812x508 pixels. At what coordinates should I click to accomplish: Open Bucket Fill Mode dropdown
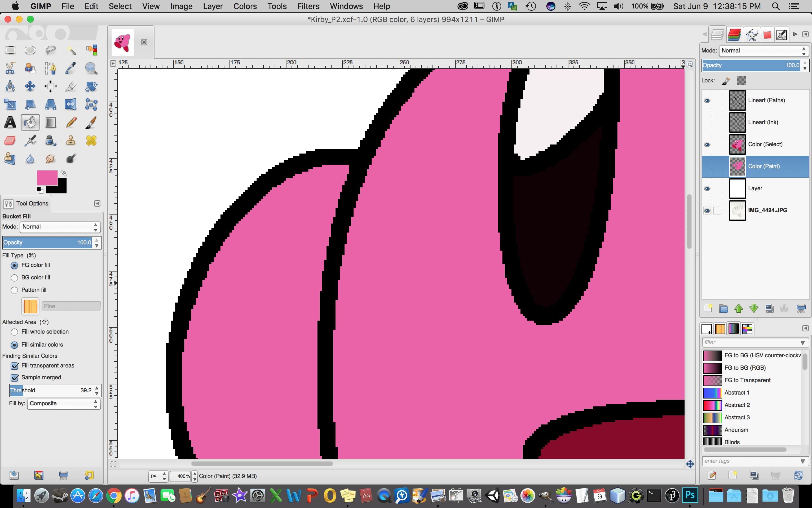pyautogui.click(x=60, y=227)
